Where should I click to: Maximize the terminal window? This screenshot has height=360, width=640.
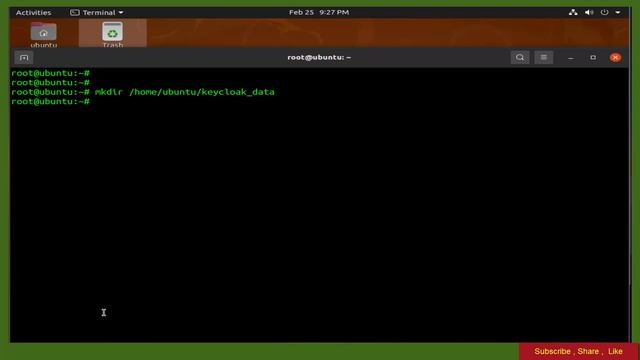click(593, 58)
